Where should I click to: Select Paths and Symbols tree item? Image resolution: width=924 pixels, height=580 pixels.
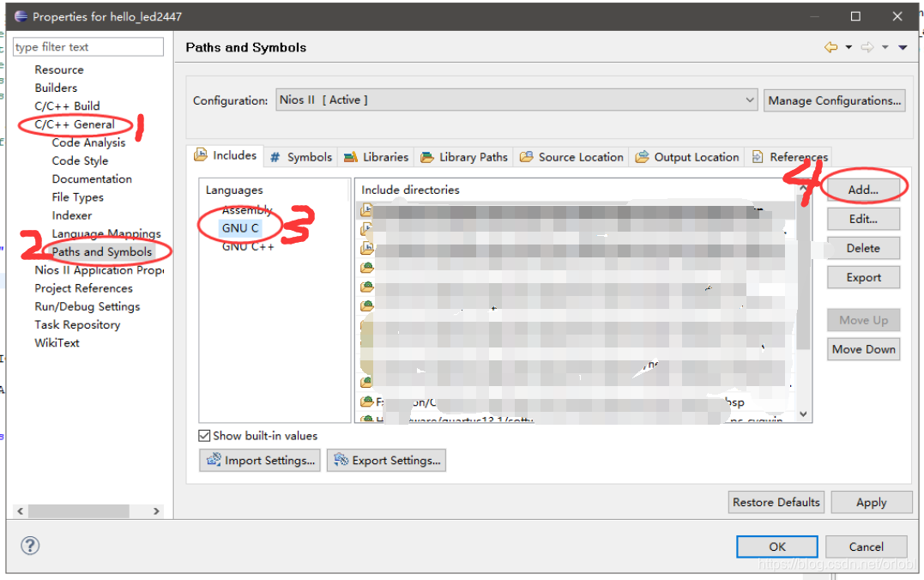102,251
